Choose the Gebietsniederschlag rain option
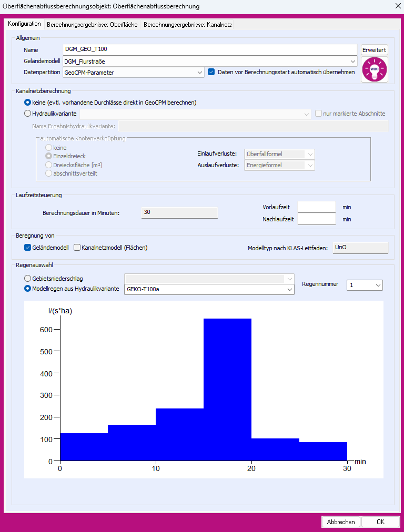404x532 pixels. click(x=28, y=278)
